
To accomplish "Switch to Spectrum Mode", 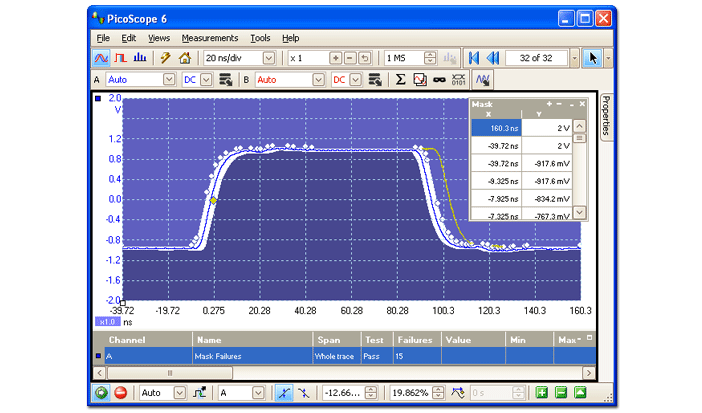I will pos(140,58).
